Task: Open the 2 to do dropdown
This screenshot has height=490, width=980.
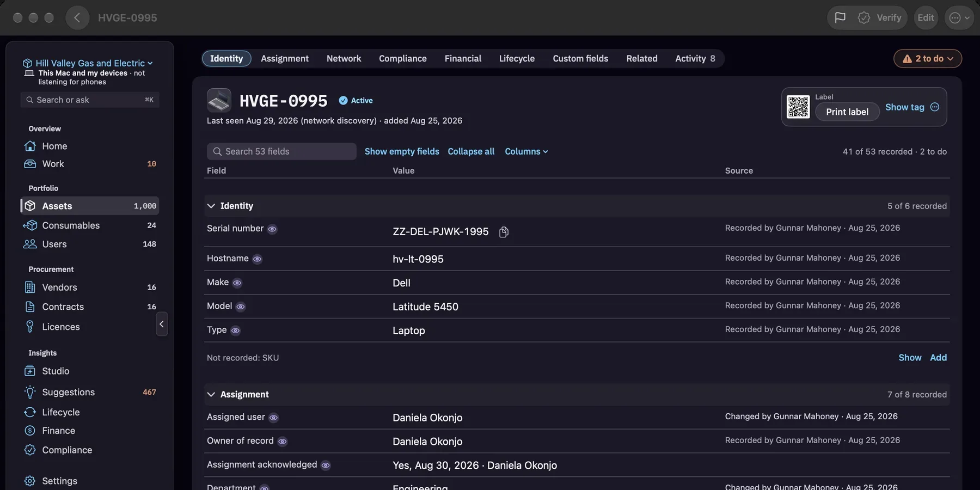Action: point(928,58)
